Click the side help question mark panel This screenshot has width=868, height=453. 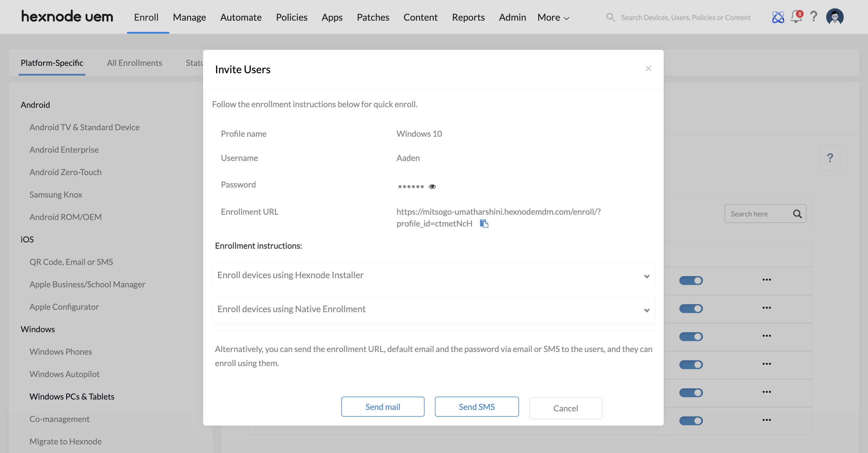830,158
